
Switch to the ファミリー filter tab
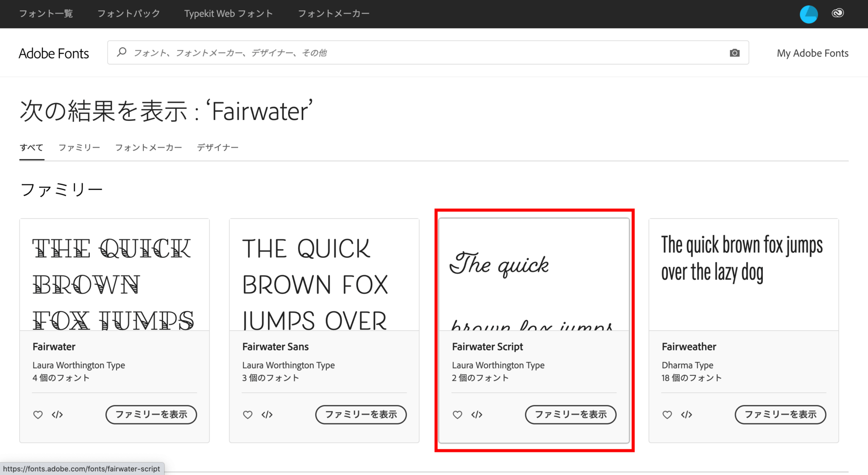(79, 147)
